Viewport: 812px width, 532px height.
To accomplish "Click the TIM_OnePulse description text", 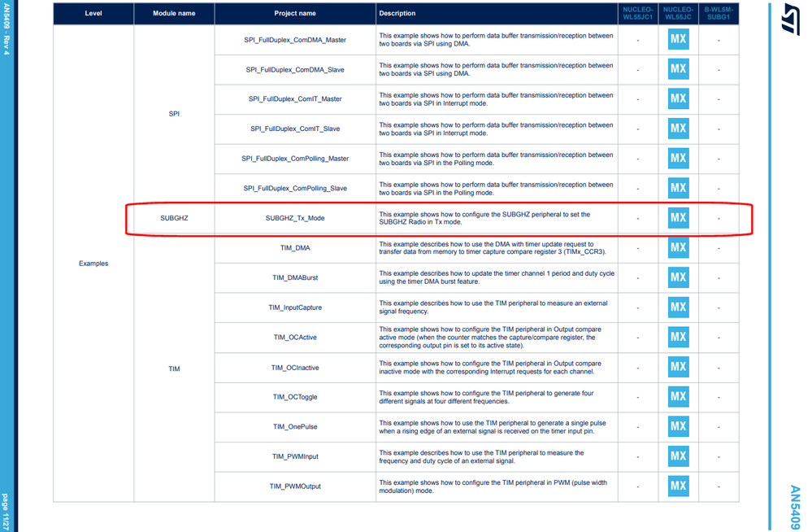I will pyautogui.click(x=493, y=427).
